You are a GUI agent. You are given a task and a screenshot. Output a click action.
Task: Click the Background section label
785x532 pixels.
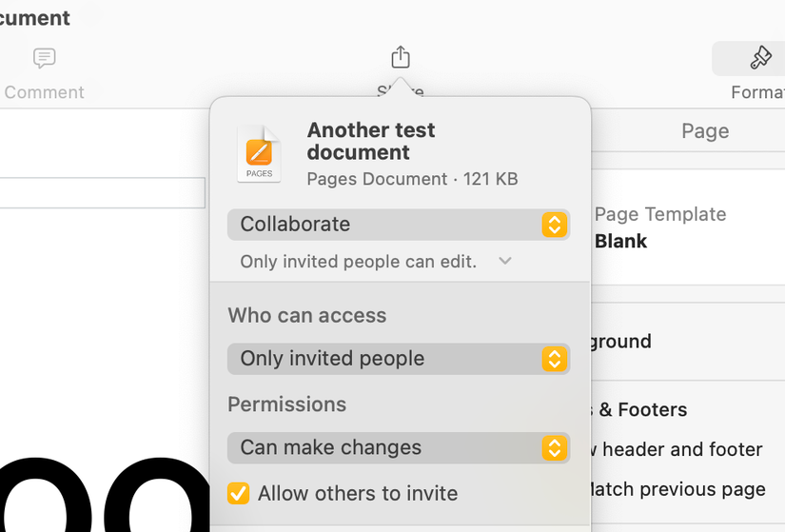pyautogui.click(x=622, y=341)
